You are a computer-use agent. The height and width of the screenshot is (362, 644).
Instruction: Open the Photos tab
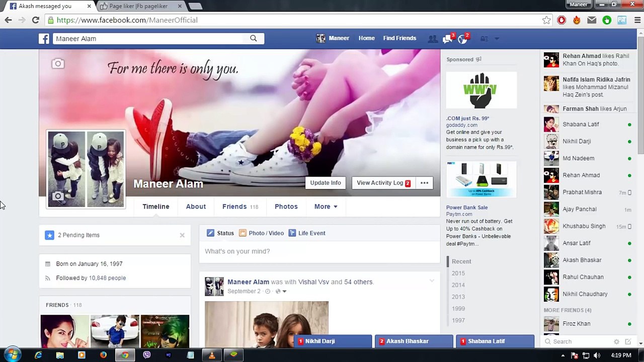point(286,207)
